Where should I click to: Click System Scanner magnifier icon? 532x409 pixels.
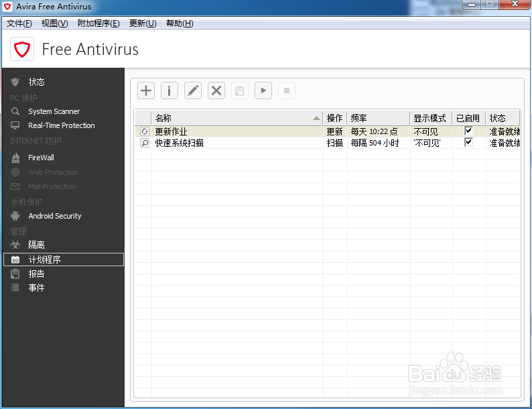click(15, 111)
